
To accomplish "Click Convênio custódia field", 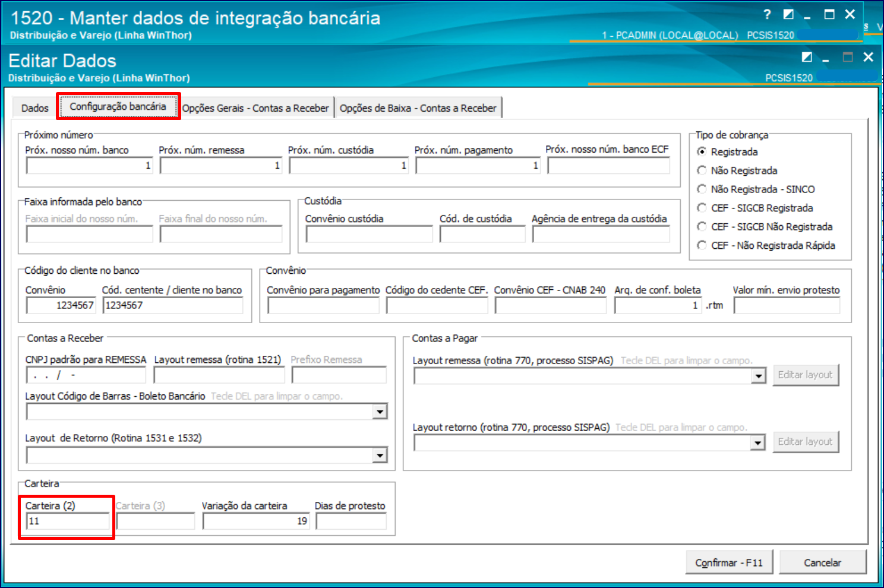I will tap(369, 235).
